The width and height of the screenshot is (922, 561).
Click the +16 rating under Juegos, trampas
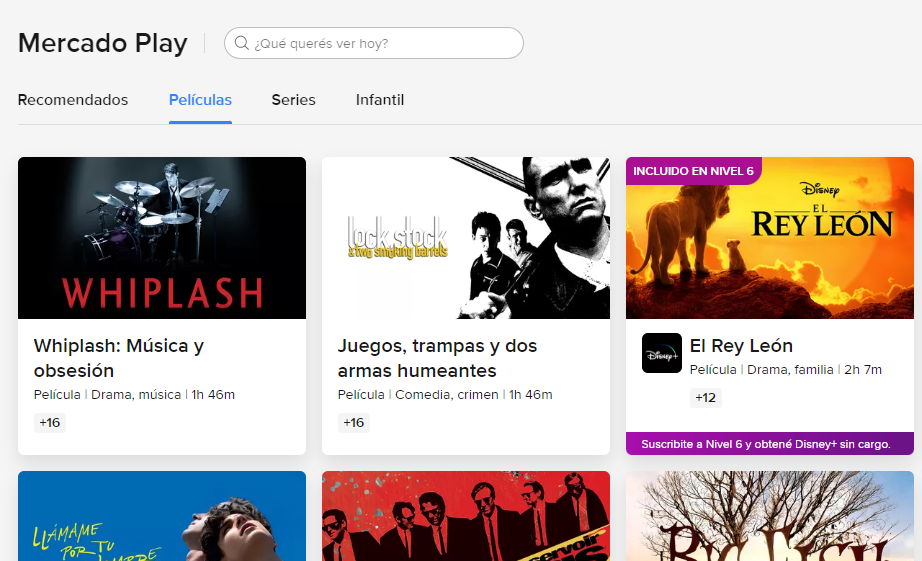click(x=353, y=422)
